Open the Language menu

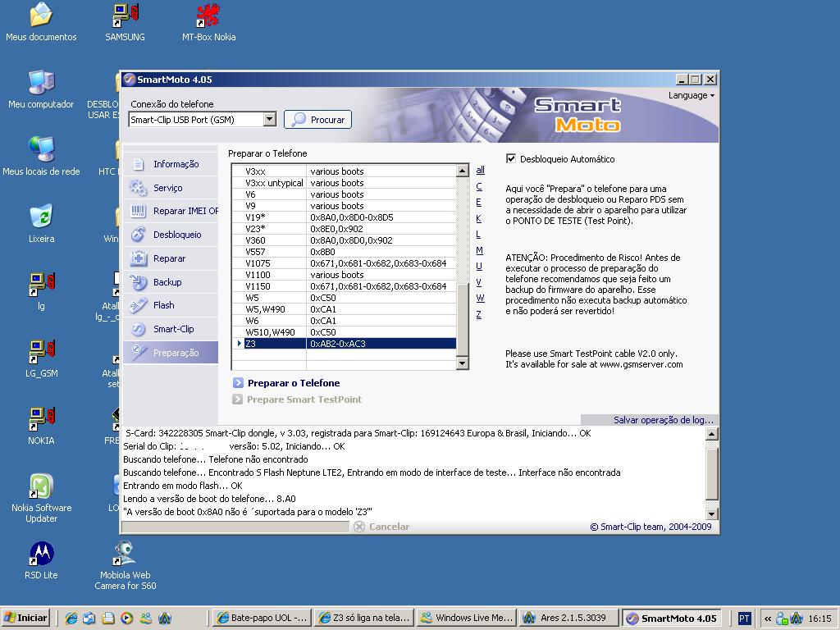tap(691, 95)
